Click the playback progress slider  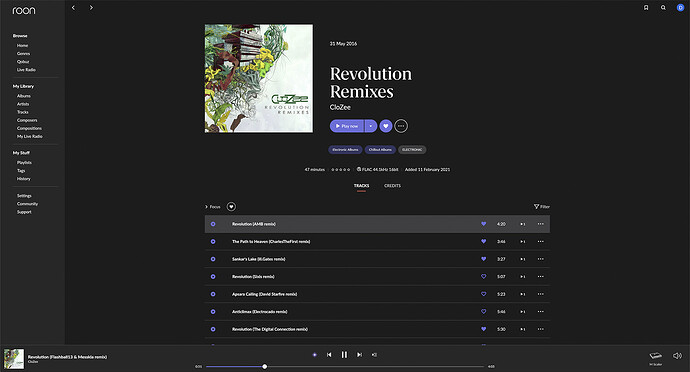pos(345,366)
